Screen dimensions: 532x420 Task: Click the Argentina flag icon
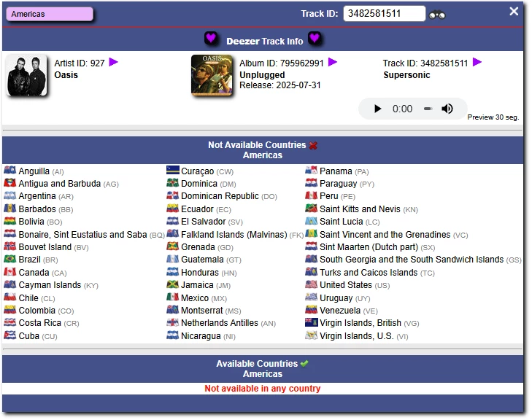pyautogui.click(x=9, y=195)
